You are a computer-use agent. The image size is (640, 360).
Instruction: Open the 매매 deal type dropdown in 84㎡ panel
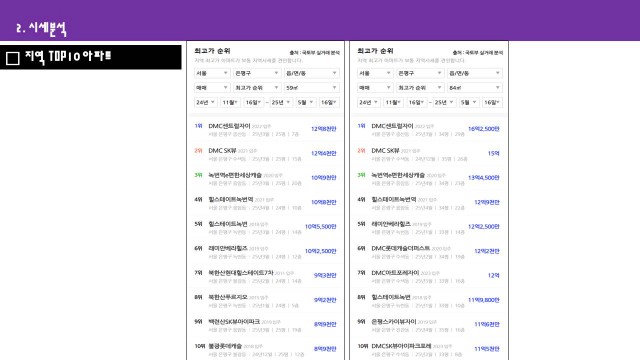[375, 88]
